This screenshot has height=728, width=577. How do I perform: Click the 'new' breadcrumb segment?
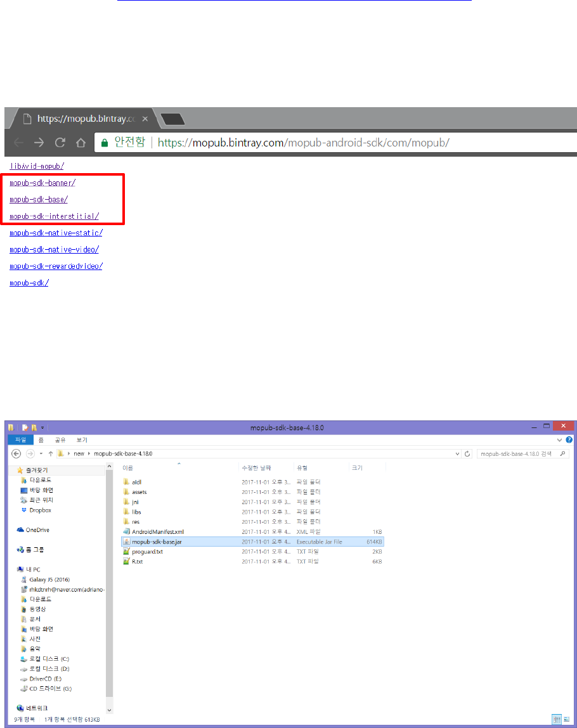click(x=79, y=453)
